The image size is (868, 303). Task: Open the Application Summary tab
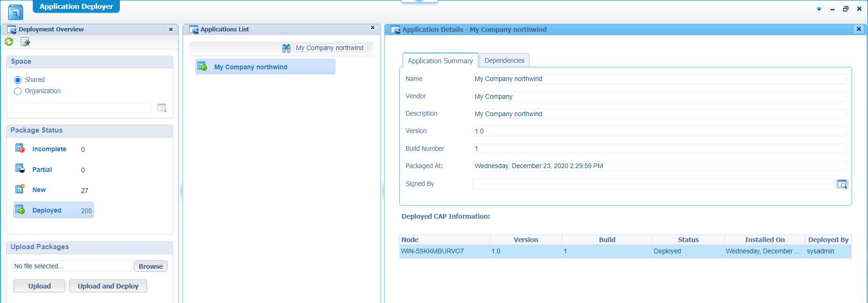[440, 61]
